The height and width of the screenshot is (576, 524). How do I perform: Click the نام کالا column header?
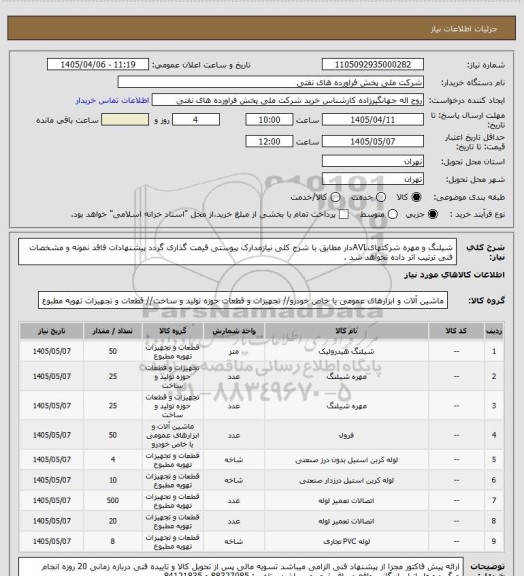coord(346,331)
